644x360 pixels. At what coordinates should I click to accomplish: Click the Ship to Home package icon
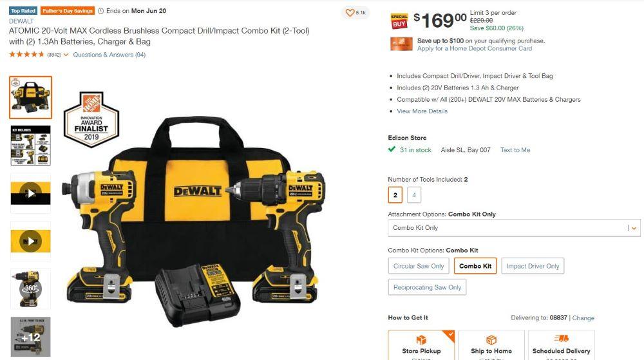click(491, 340)
